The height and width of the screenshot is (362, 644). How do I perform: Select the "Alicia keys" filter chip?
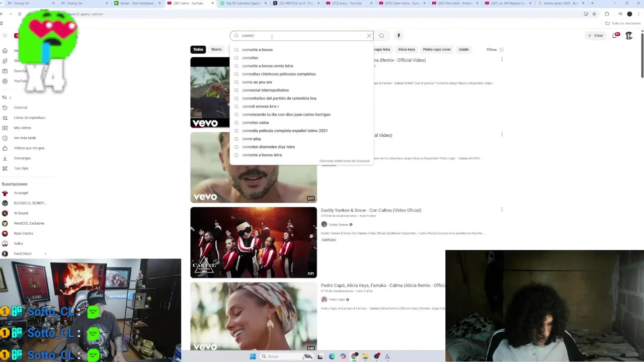tap(407, 49)
